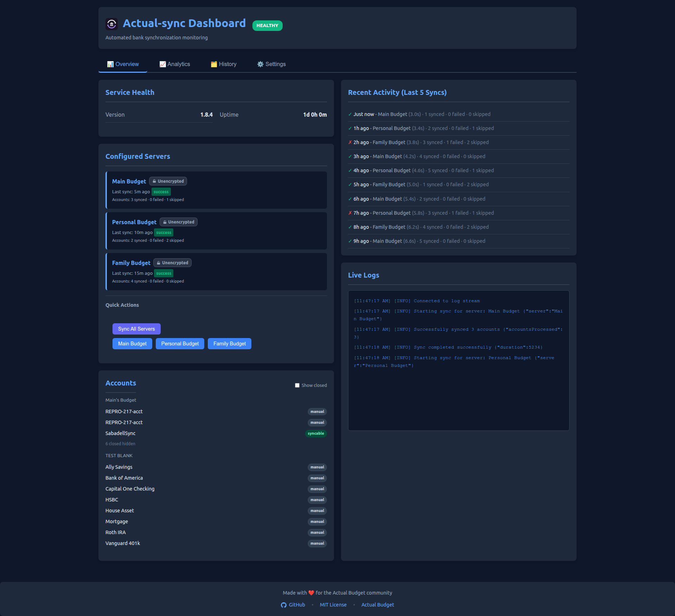This screenshot has height=616, width=675.
Task: Click the 'Sync completed successfully' log line
Action: pos(448,347)
